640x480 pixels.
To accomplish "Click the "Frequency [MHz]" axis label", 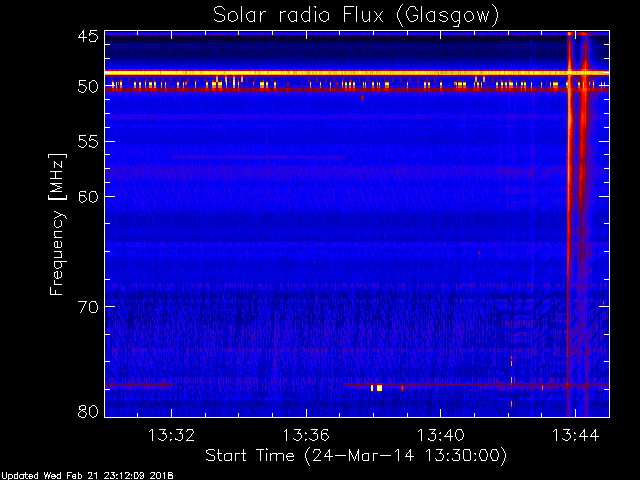I will (57, 224).
